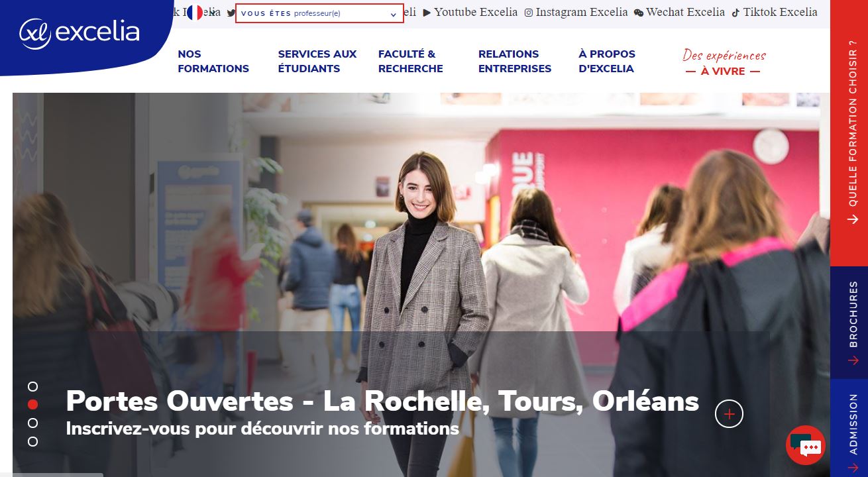
Task: Select the first carousel slide dot
Action: (32, 386)
